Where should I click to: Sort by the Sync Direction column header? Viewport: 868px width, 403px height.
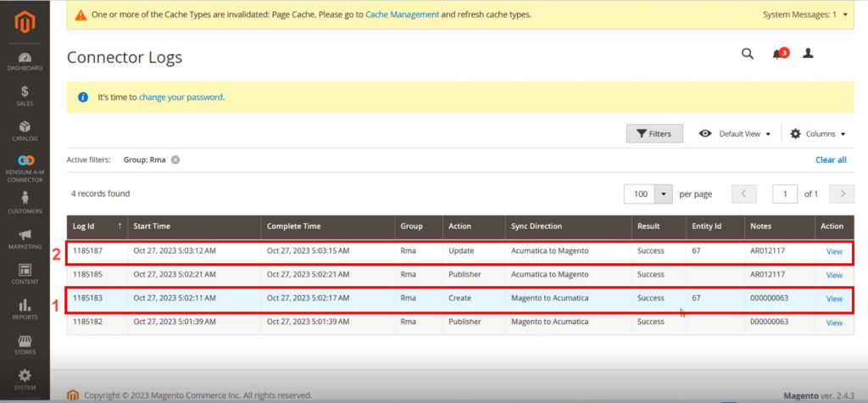tap(569, 227)
